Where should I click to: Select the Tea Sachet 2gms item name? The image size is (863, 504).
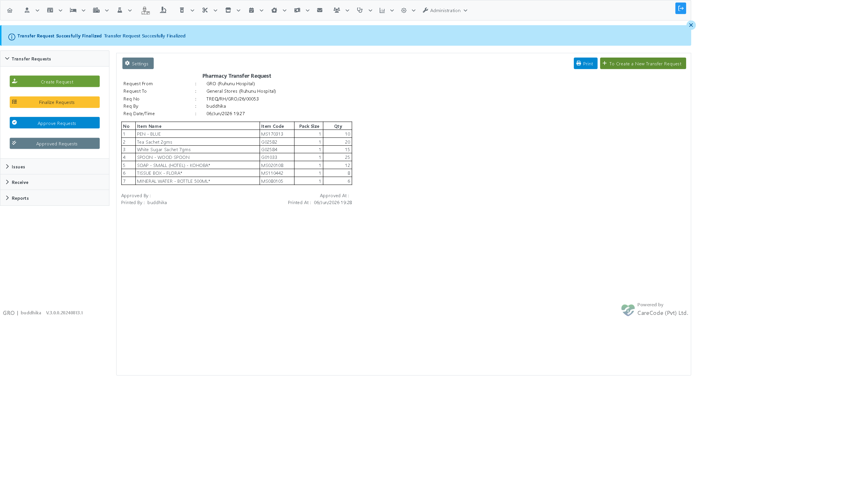[154, 142]
